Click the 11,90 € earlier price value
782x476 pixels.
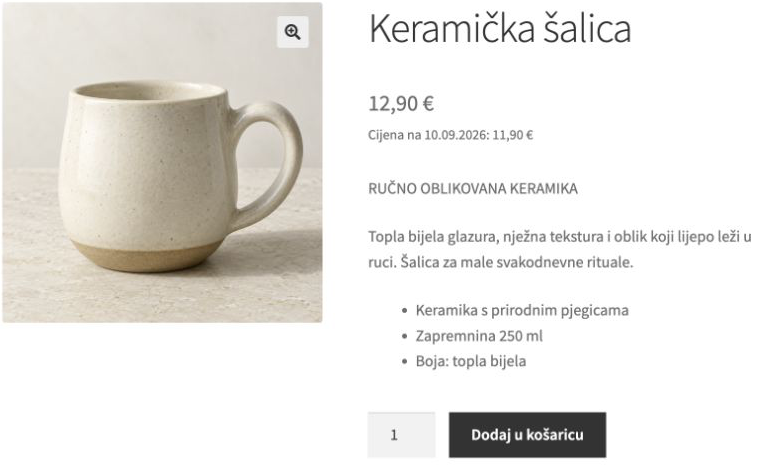pyautogui.click(x=513, y=135)
